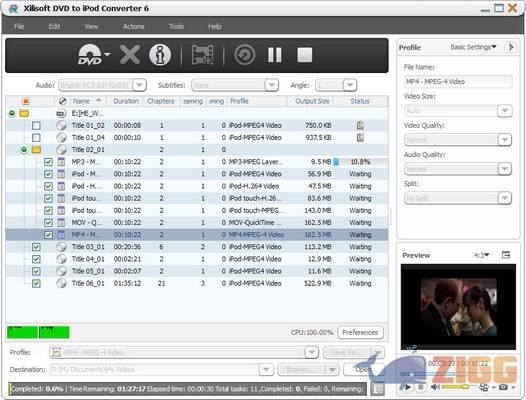Click the preview video thumbnail
The width and height of the screenshot is (526, 400).
(458, 307)
